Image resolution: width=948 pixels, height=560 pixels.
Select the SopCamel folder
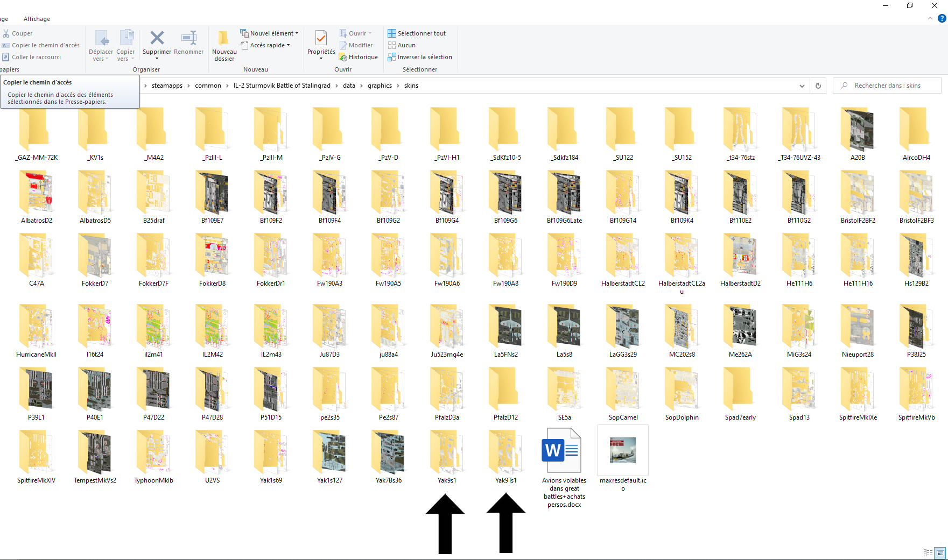point(623,394)
